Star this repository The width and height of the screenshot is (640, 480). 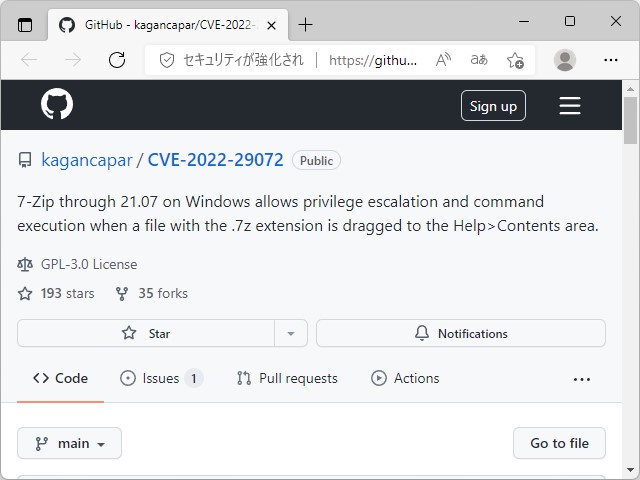point(146,333)
